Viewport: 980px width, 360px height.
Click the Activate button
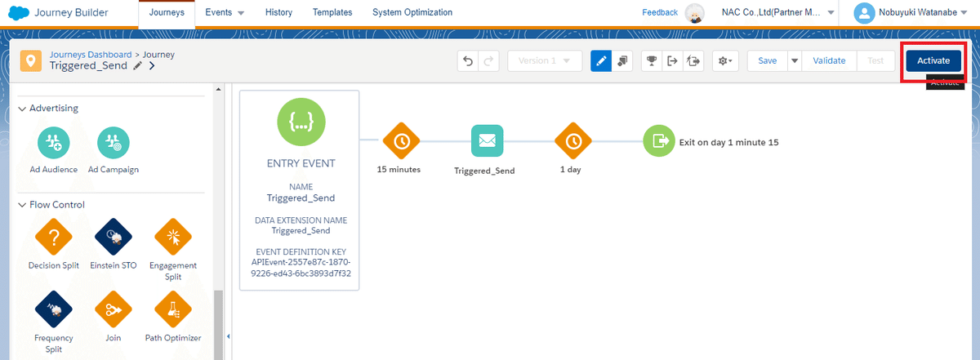(933, 61)
